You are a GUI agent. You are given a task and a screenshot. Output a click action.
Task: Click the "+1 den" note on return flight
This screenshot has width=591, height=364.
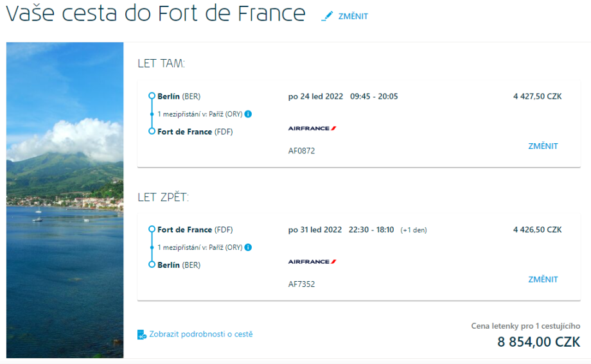pyautogui.click(x=414, y=230)
